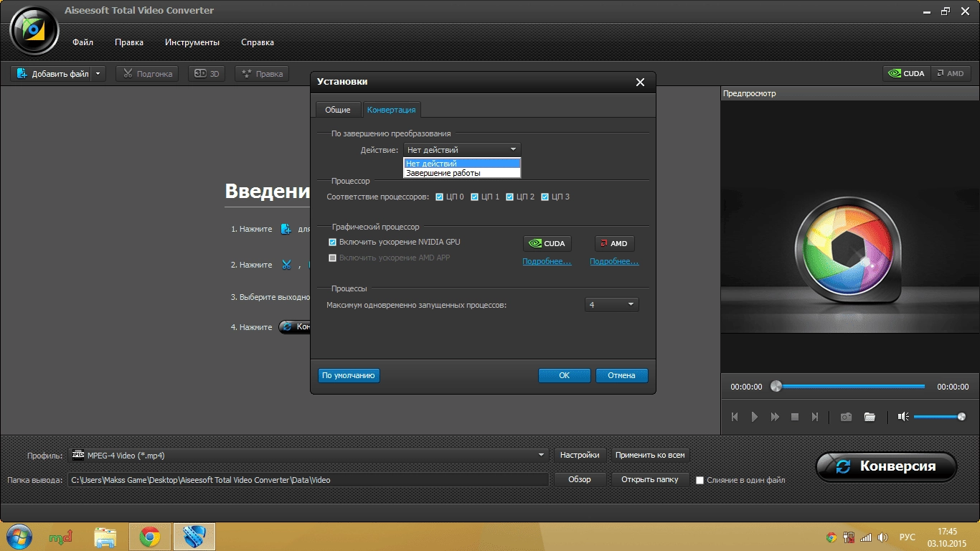This screenshot has width=980, height=551.
Task: Uncheck the ЦП 1 checkbox
Action: (x=475, y=197)
